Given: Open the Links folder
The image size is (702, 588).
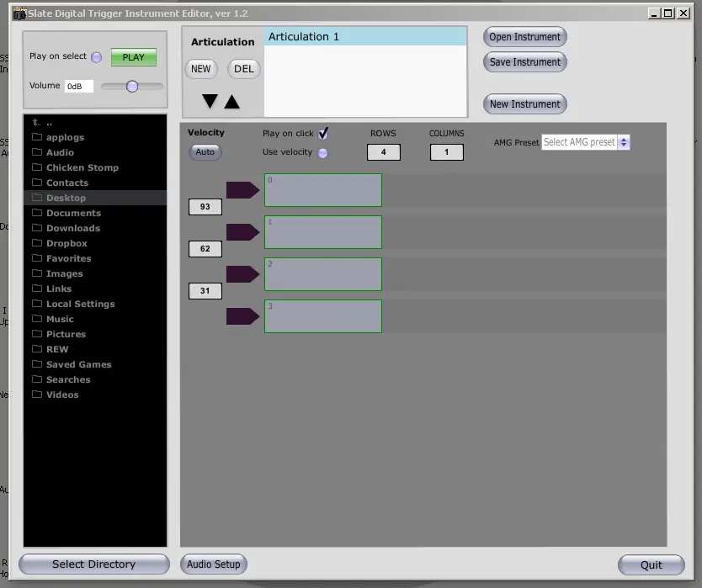Looking at the screenshot, I should [95, 289].
